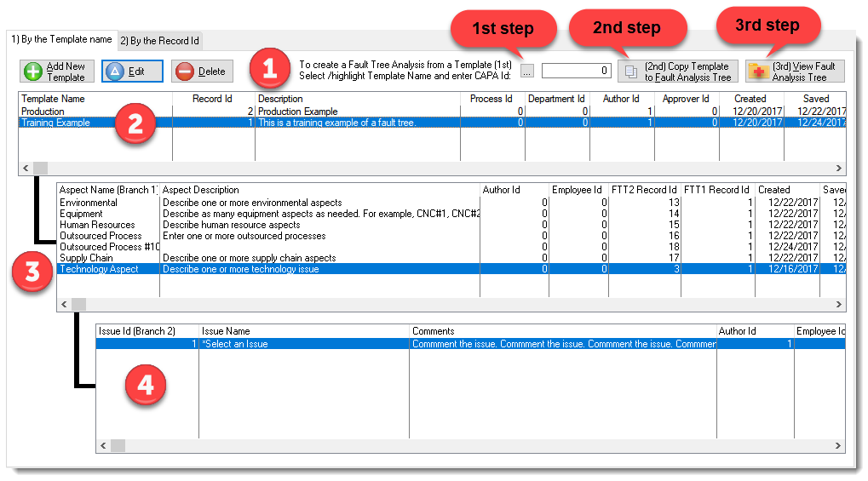This screenshot has width=868, height=481.
Task: Open View Fault Analysis Tree
Action: pyautogui.click(x=795, y=72)
